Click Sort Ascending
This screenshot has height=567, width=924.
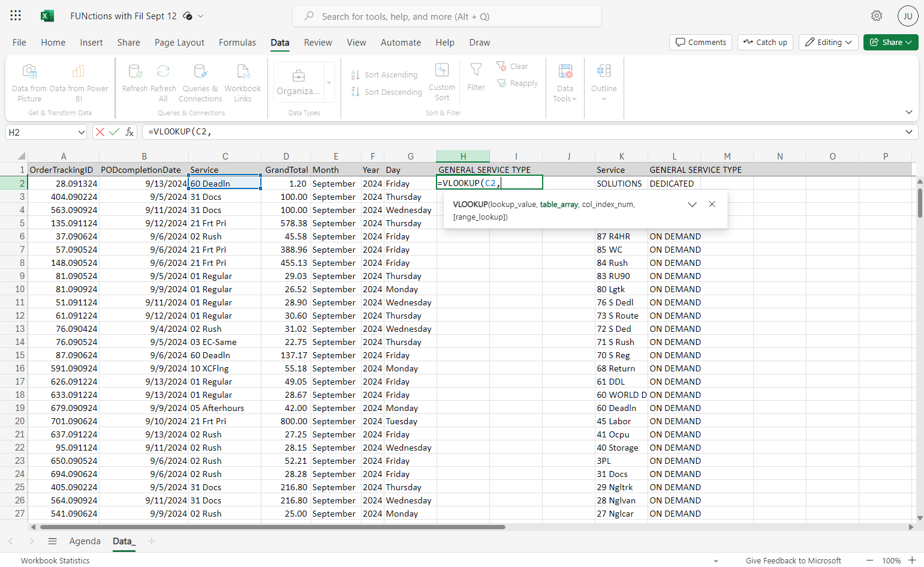[384, 75]
